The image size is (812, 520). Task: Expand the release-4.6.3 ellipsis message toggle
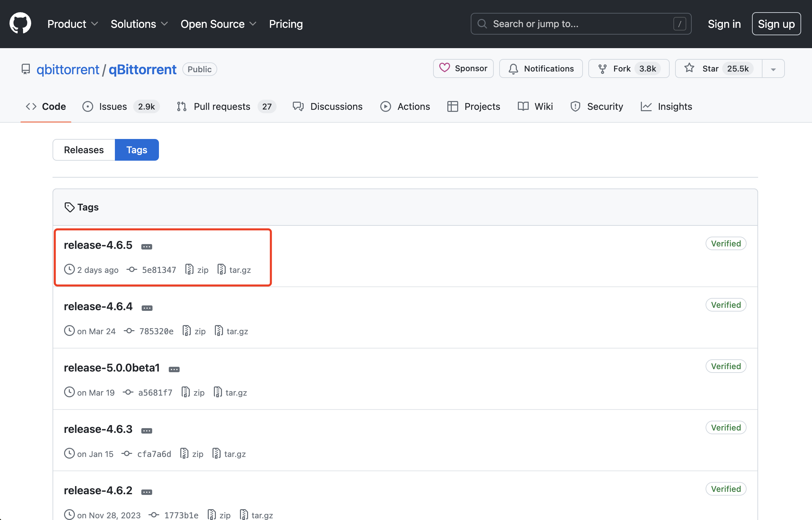(147, 431)
